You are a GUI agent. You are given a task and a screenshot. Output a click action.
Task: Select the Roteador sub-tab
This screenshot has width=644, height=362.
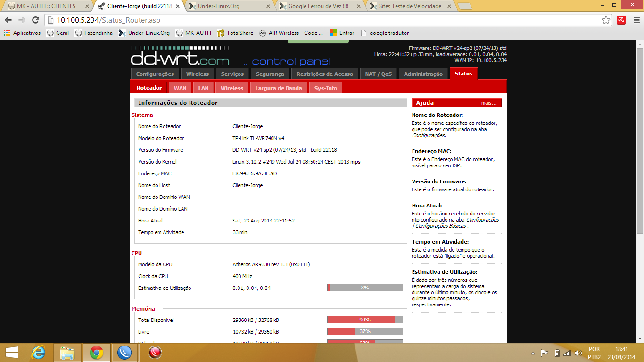(x=149, y=88)
